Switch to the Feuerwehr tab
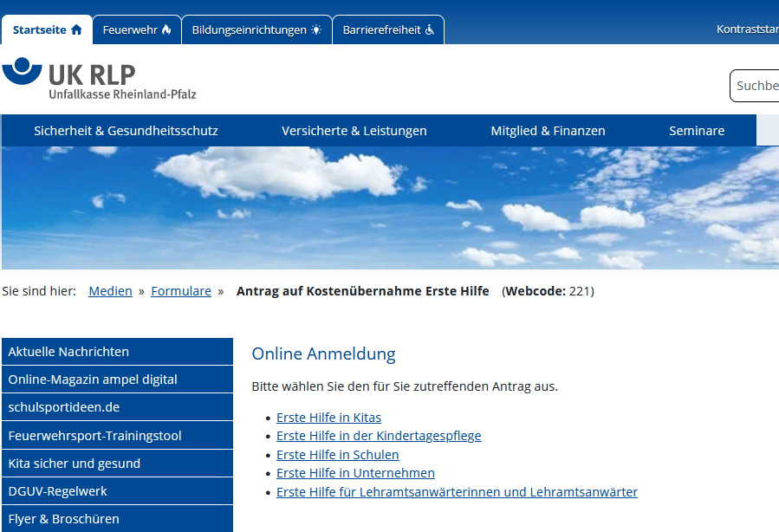 [x=136, y=29]
